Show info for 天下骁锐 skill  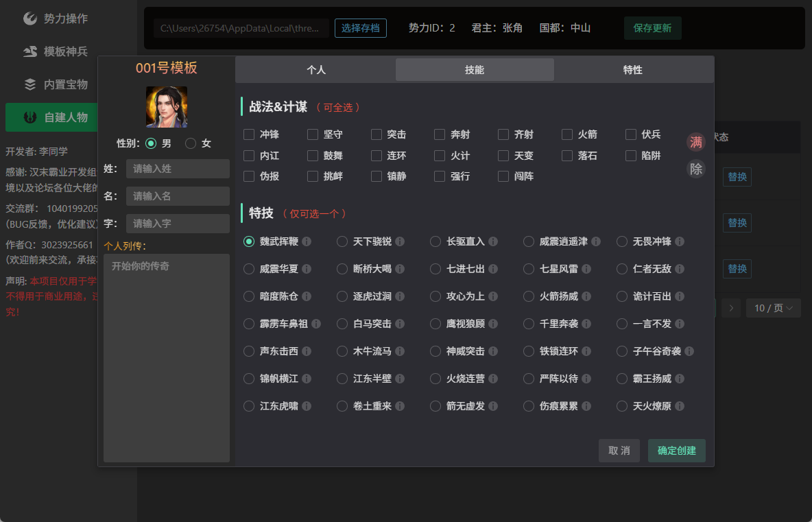pyautogui.click(x=400, y=241)
